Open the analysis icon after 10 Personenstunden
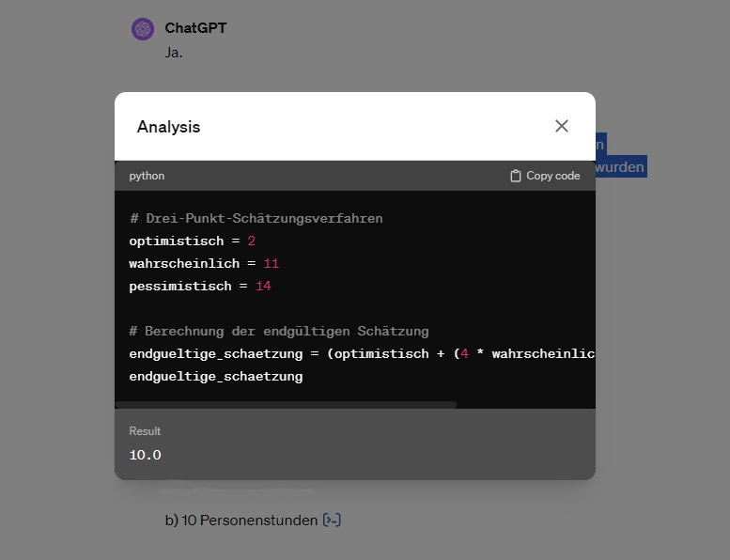Viewport: 730px width, 560px height. coord(332,520)
